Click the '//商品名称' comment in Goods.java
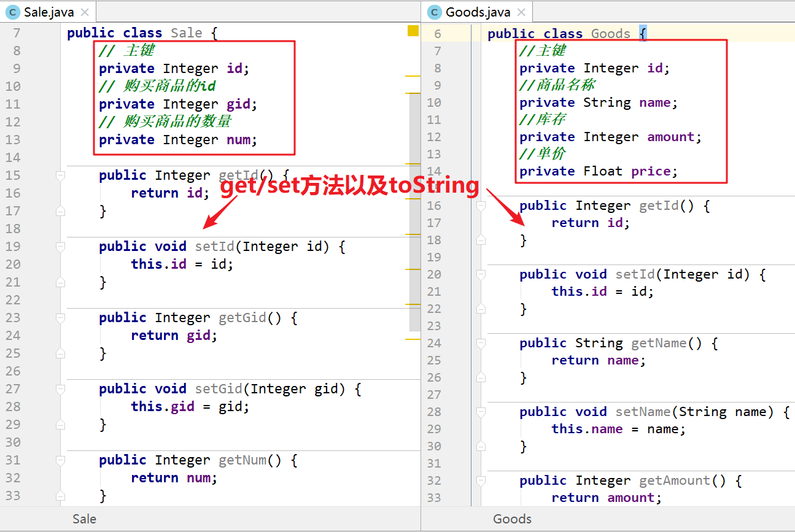Image resolution: width=795 pixels, height=532 pixels. coord(557,85)
